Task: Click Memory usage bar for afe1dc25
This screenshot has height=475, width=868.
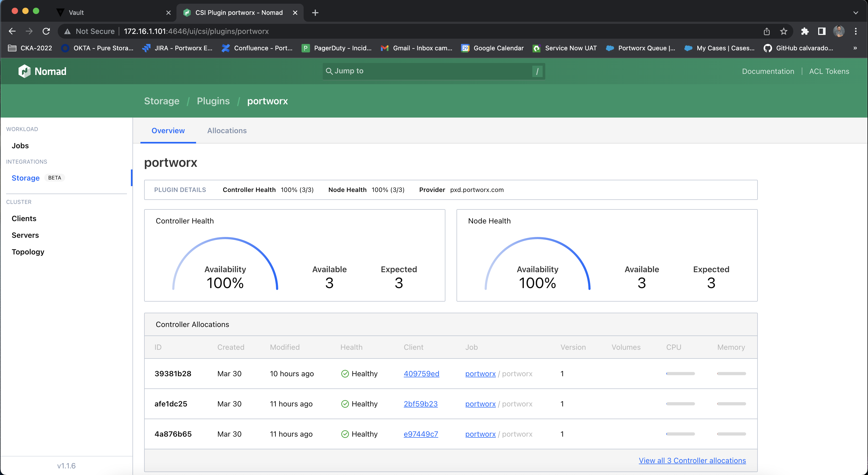Action: tap(731, 404)
